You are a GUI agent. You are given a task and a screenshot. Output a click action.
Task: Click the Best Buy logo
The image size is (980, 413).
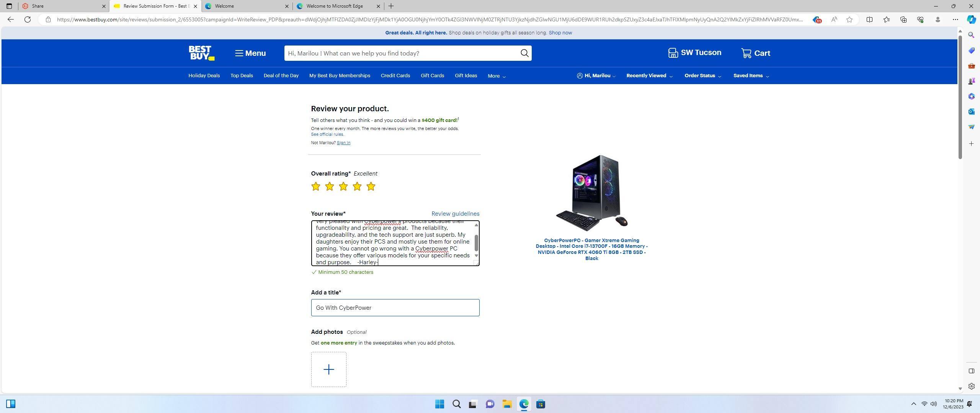coord(201,53)
